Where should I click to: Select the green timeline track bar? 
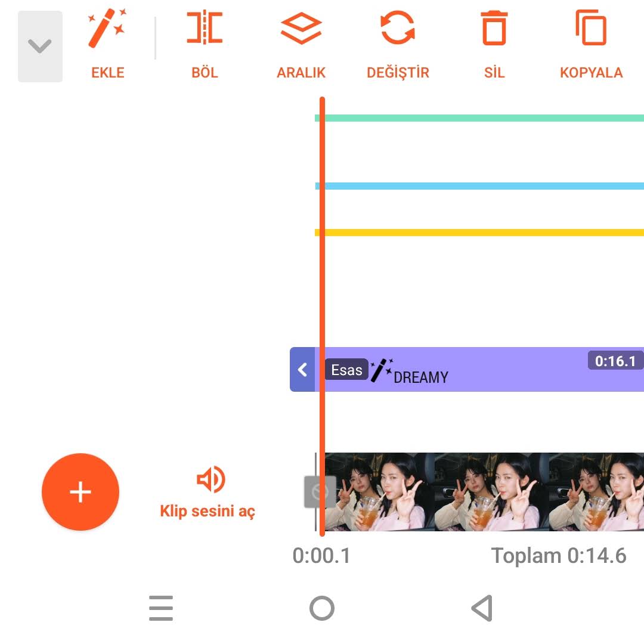click(479, 118)
